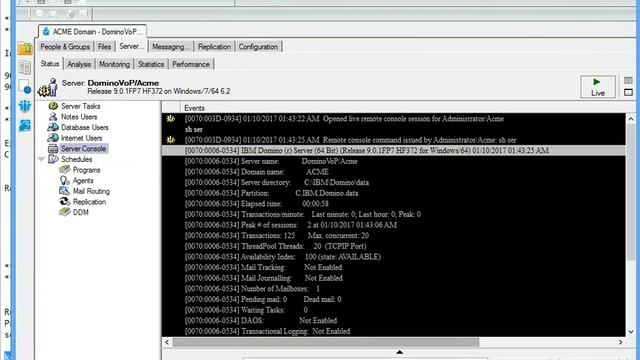Click horizontal scrollbar left arrow

[167, 342]
